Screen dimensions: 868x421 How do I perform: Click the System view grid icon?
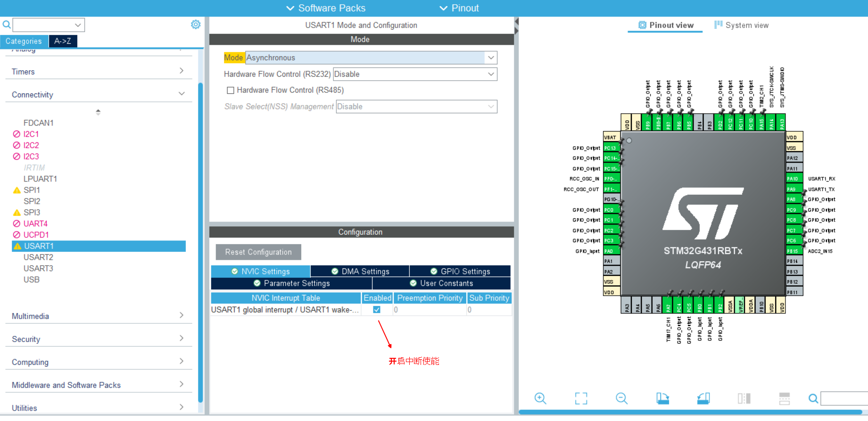tap(718, 25)
